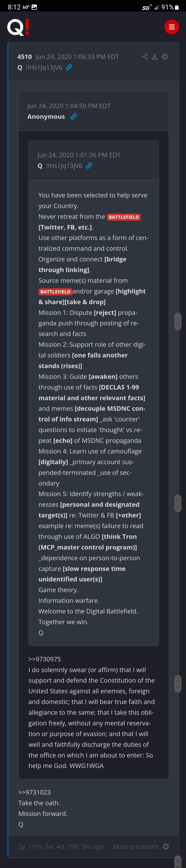
Task: Open the red hamburger menu
Action: (172, 27)
